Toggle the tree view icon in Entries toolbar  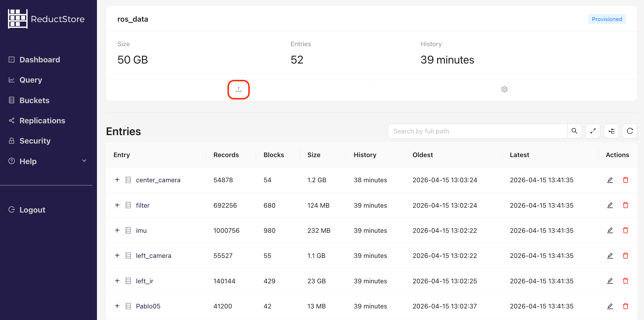click(611, 131)
